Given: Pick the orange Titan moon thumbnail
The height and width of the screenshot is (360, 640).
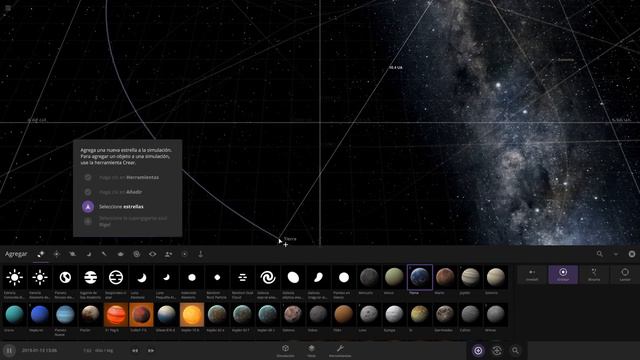Looking at the screenshot, I should coord(344,315).
